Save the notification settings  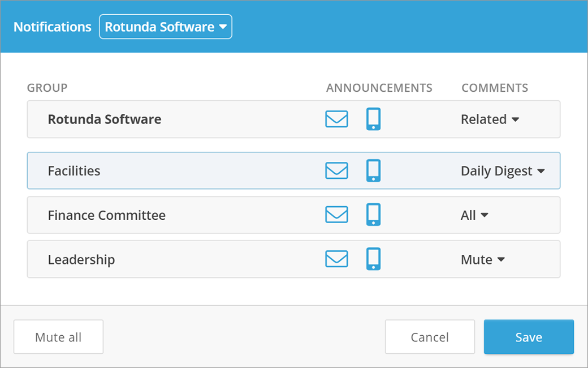(529, 337)
